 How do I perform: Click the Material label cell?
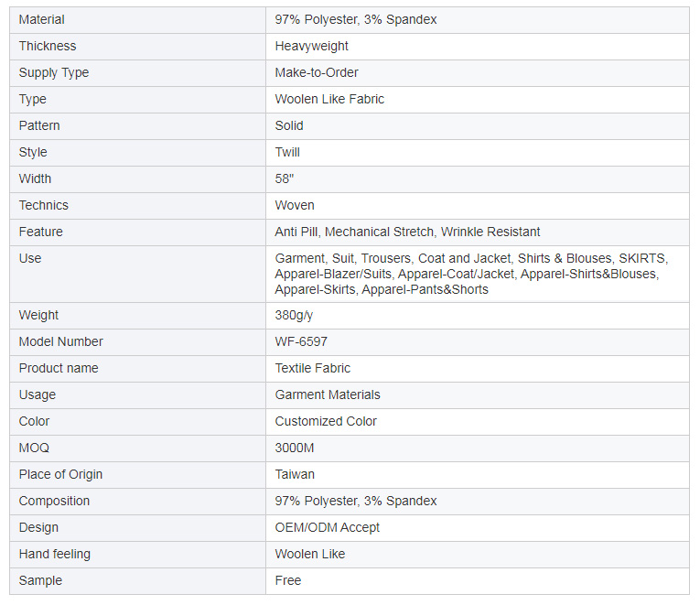point(42,19)
